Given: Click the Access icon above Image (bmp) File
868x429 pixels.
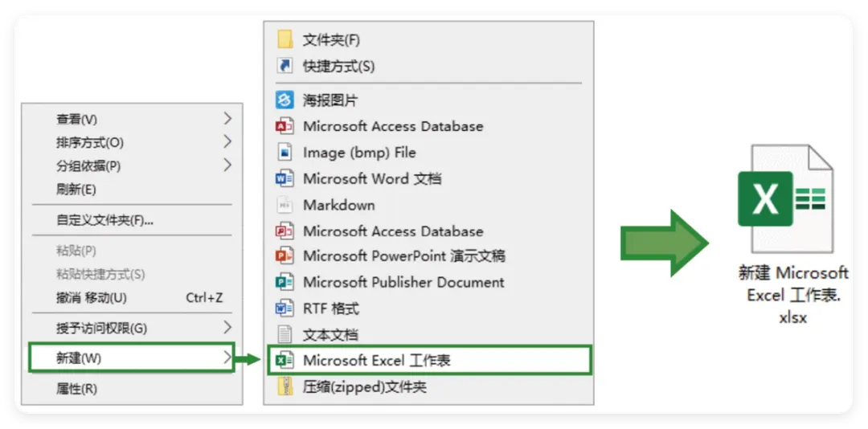Looking at the screenshot, I should (285, 127).
